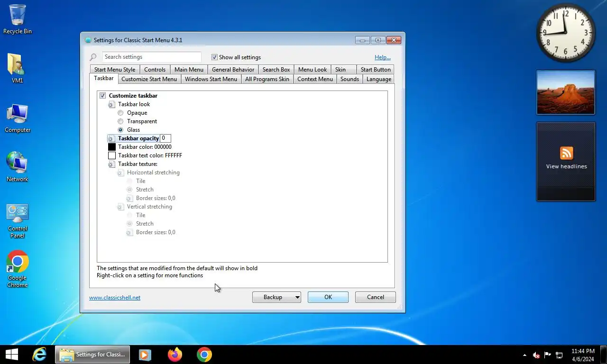Select the Taskbar texture setting row
This screenshot has width=607, height=364.
click(133, 164)
